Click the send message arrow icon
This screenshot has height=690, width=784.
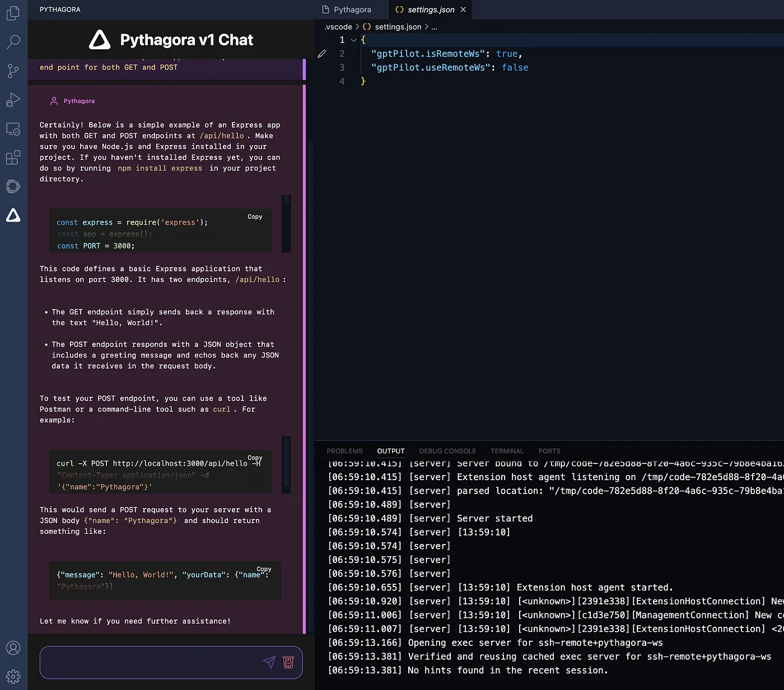pyautogui.click(x=269, y=662)
